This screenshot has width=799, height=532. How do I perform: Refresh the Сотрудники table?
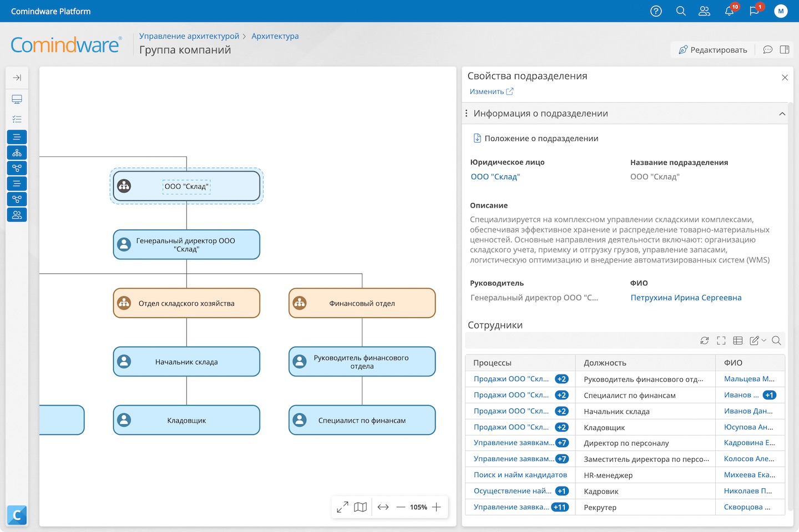[x=705, y=341]
